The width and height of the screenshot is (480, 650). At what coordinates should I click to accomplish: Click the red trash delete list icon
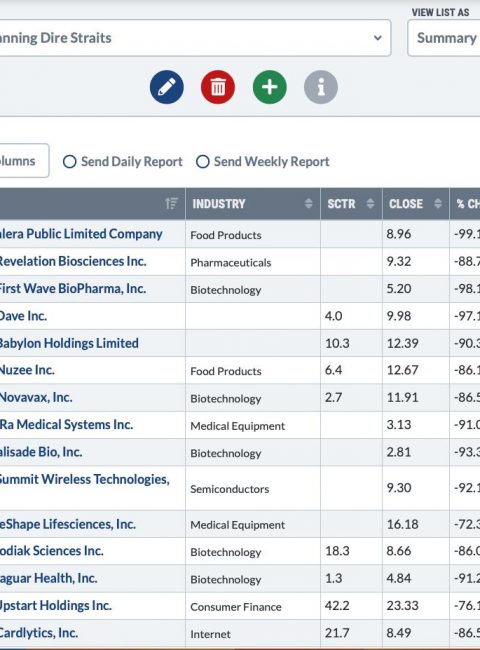tap(218, 87)
